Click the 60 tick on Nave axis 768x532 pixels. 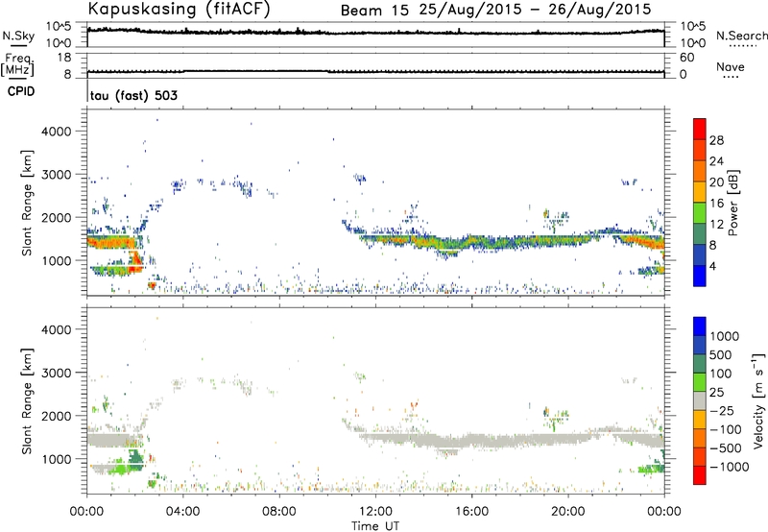tap(686, 58)
